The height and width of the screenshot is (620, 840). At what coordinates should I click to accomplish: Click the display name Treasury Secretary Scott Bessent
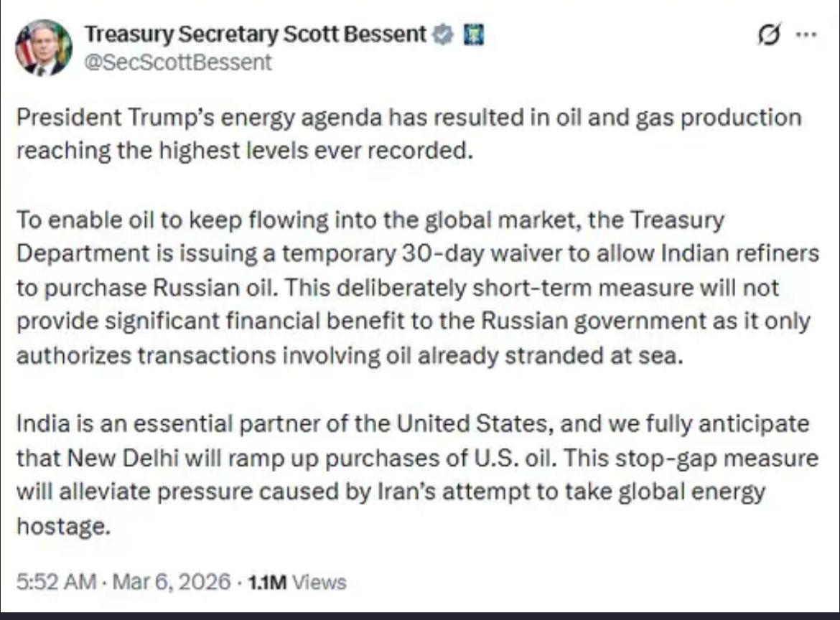[x=256, y=34]
